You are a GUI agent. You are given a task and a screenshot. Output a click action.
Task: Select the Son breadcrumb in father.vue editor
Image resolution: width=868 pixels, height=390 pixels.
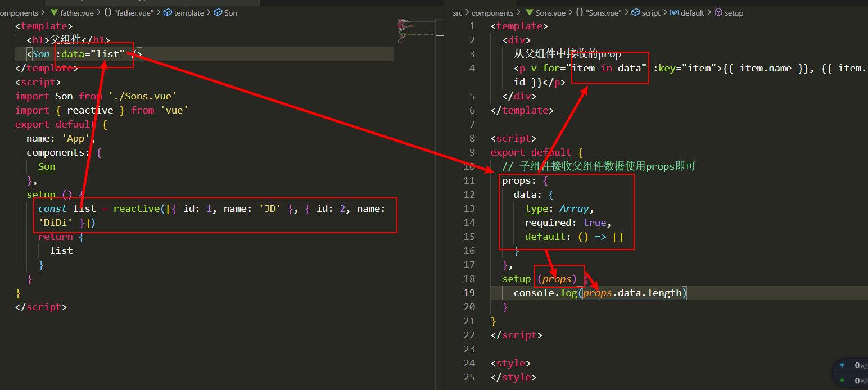[231, 12]
